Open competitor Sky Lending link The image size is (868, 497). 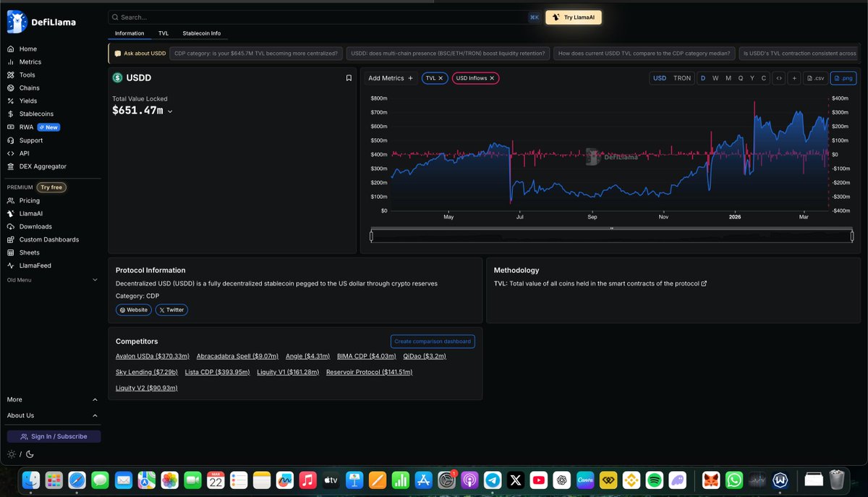[147, 372]
